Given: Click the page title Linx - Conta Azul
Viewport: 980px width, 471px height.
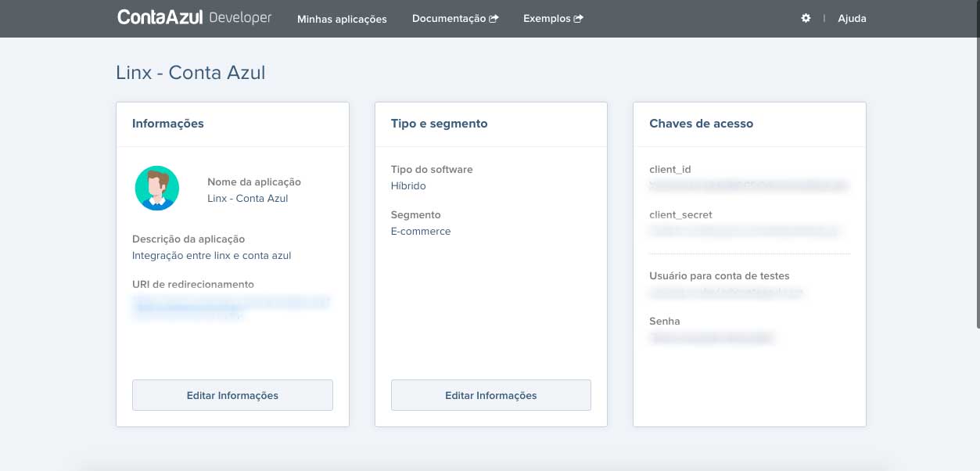Looking at the screenshot, I should click(x=191, y=73).
